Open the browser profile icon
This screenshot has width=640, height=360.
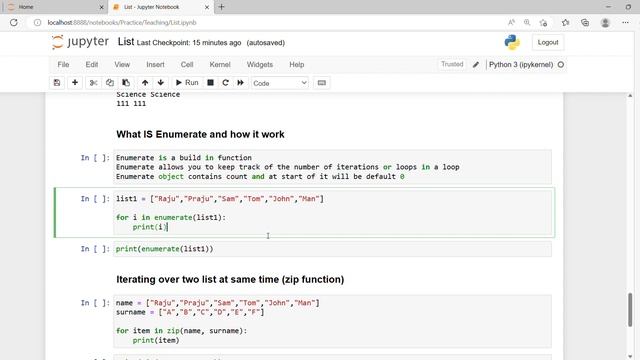pos(605,22)
